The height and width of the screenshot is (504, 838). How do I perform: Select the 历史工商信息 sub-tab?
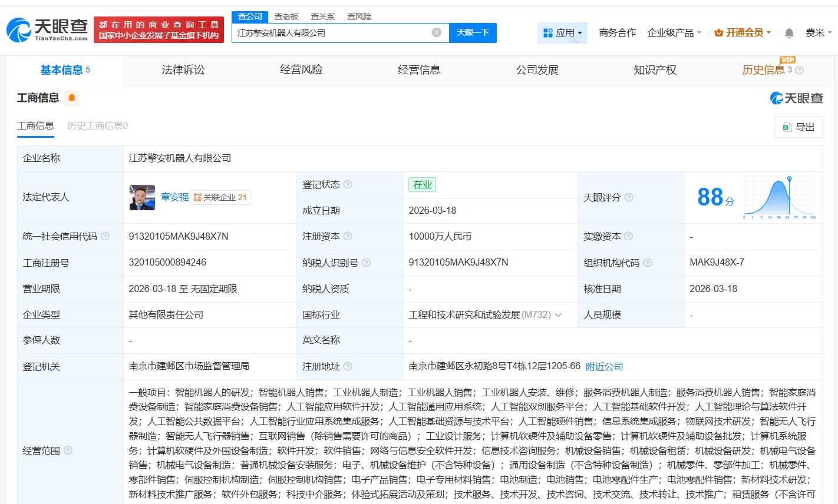tap(97, 125)
